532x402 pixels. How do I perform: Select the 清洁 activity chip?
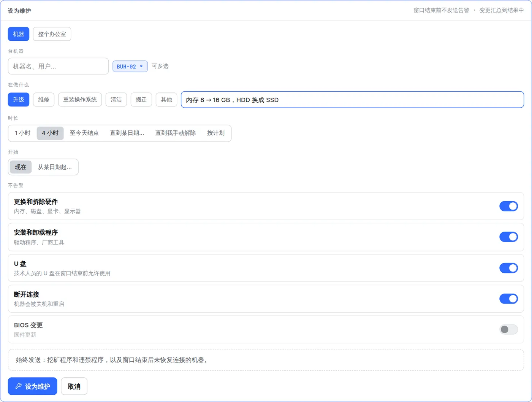pos(116,100)
